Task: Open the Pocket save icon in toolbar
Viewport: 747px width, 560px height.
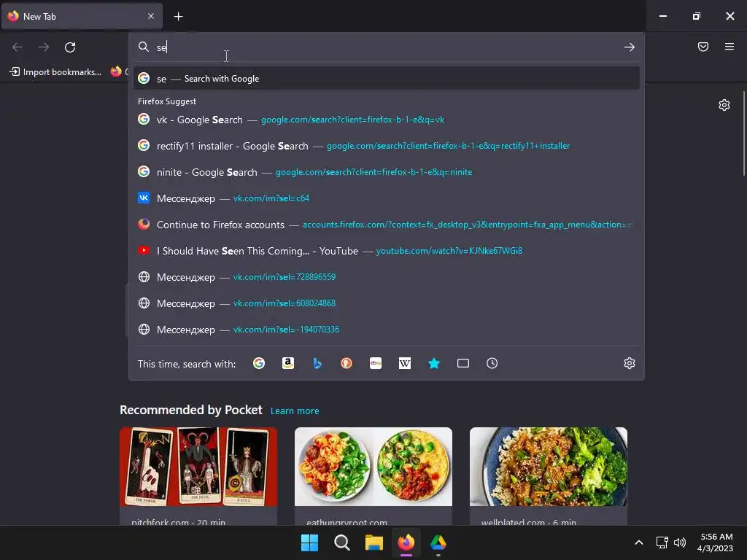Action: tap(703, 47)
